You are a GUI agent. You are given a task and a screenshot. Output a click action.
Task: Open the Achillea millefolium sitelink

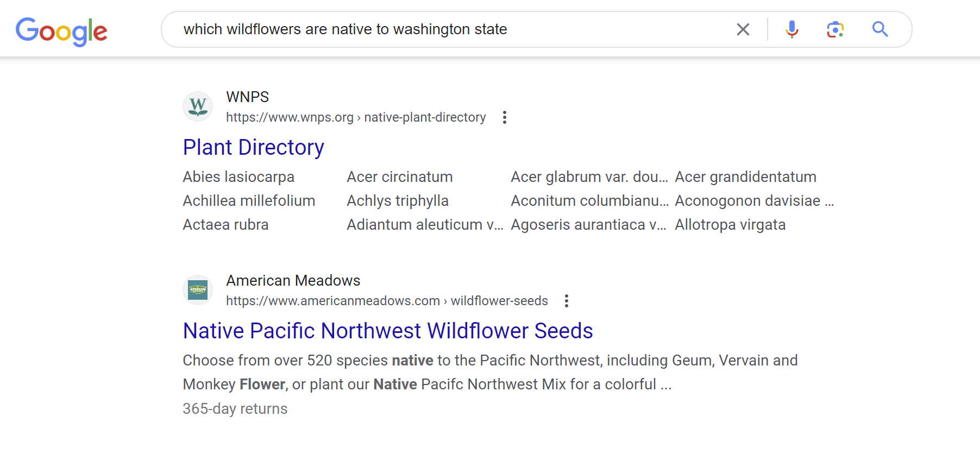[x=249, y=201]
